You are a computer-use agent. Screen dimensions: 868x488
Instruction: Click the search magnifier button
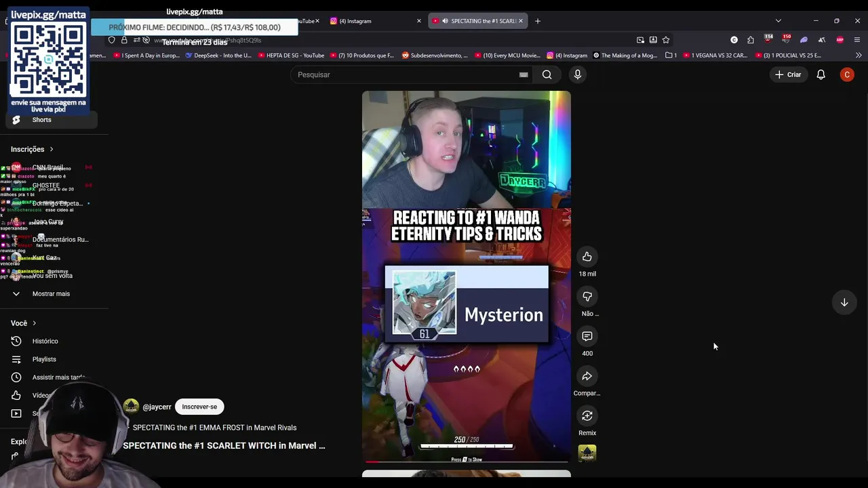click(x=547, y=75)
